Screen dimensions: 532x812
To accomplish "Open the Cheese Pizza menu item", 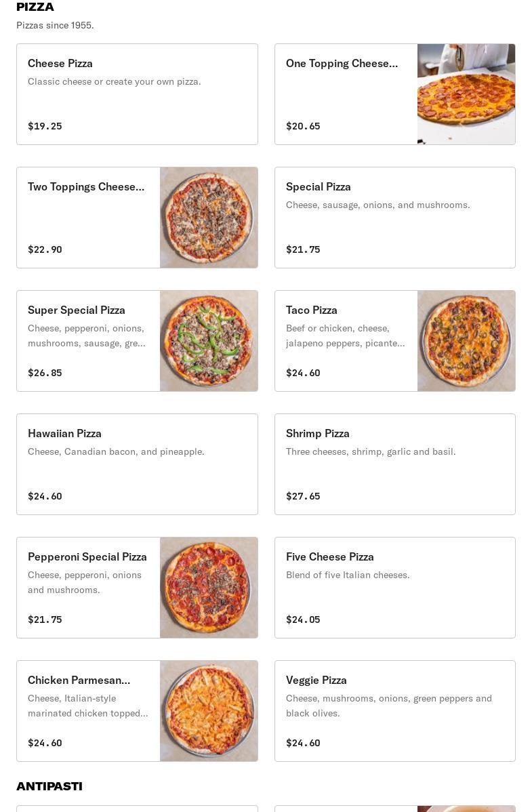I will click(137, 94).
